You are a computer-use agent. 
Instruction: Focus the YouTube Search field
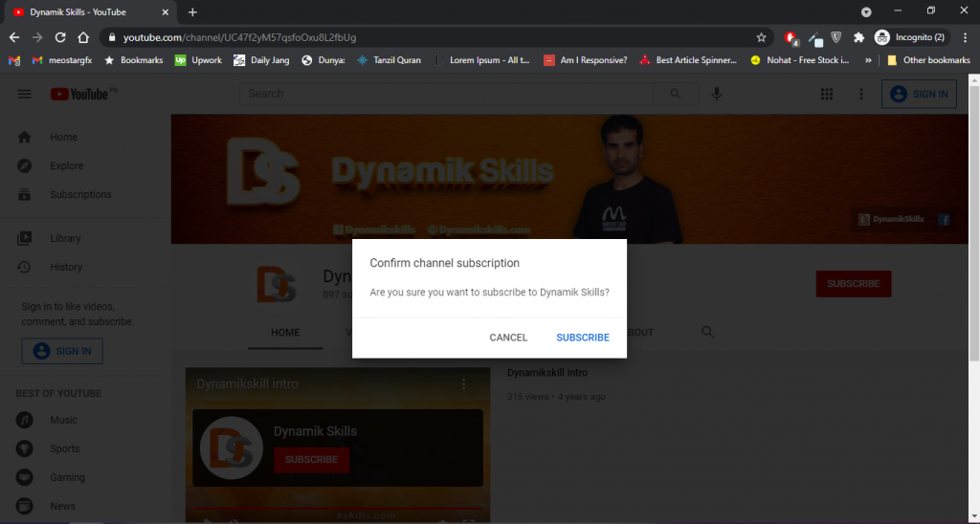[446, 94]
